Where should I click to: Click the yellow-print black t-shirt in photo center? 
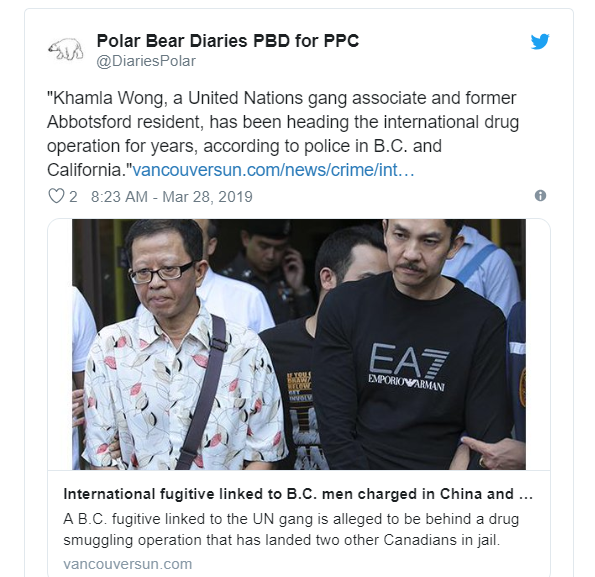pyautogui.click(x=294, y=395)
